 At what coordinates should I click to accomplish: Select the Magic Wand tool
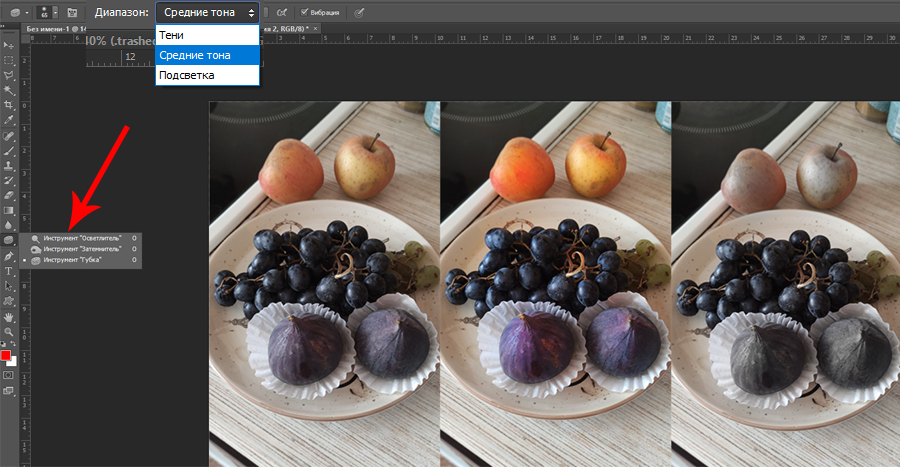[8, 90]
